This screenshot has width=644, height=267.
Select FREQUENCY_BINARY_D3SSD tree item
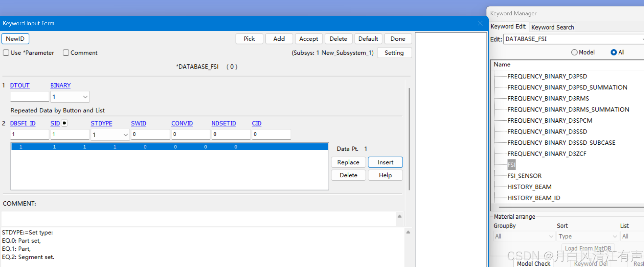click(x=547, y=132)
